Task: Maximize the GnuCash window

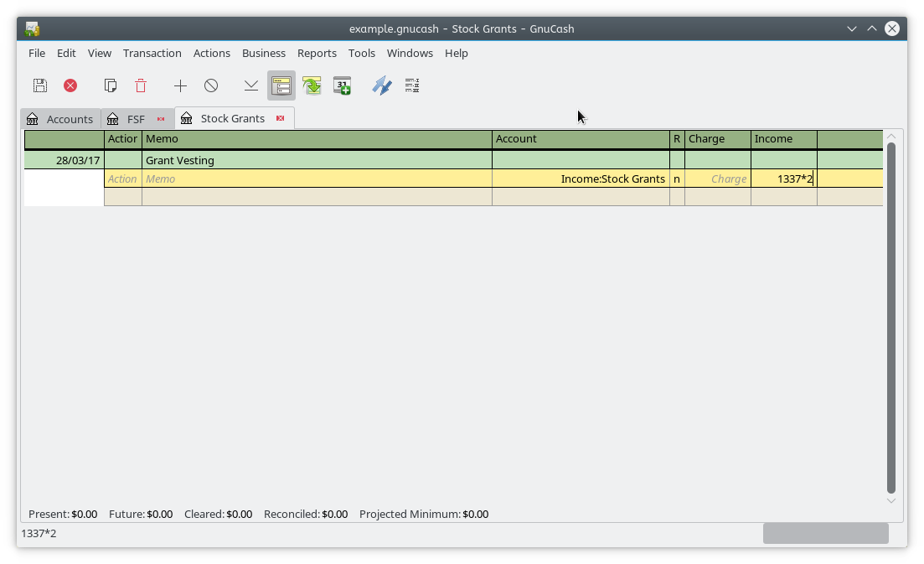Action: (x=871, y=28)
